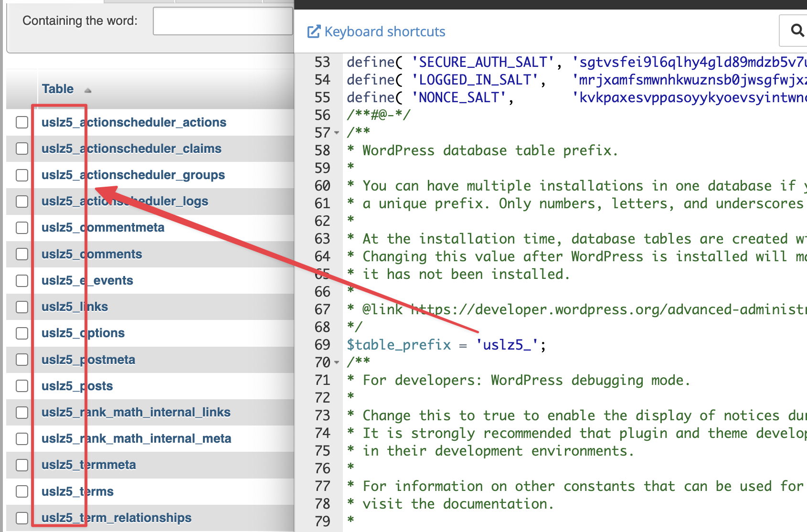Image resolution: width=807 pixels, height=532 pixels.
Task: Tick the uslz5_actionscheduler_logs checkbox
Action: click(x=22, y=202)
